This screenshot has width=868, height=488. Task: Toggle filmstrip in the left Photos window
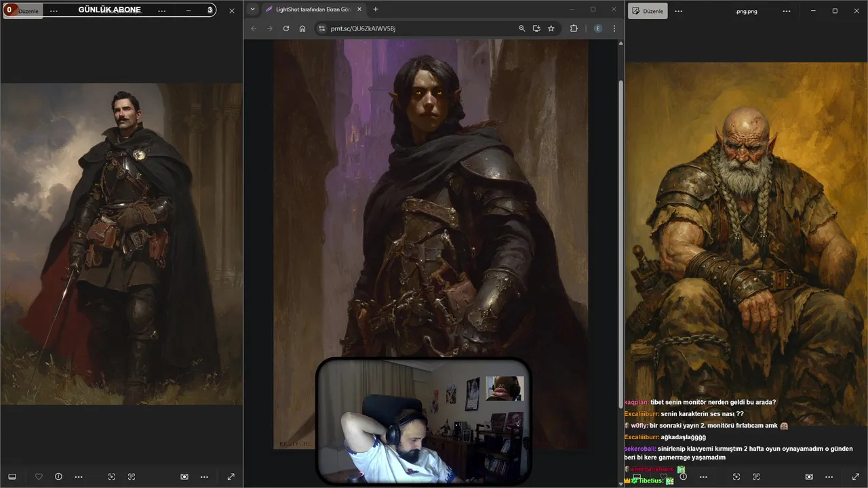click(12, 476)
